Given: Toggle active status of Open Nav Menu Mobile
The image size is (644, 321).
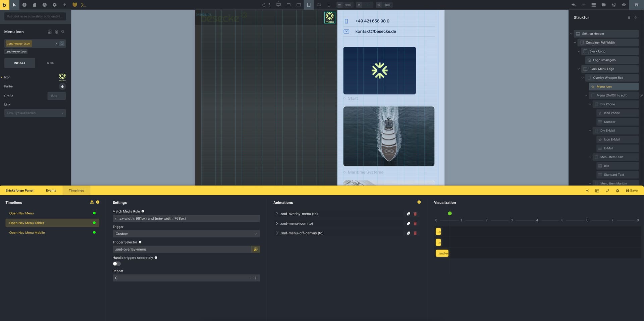Looking at the screenshot, I should tap(94, 232).
